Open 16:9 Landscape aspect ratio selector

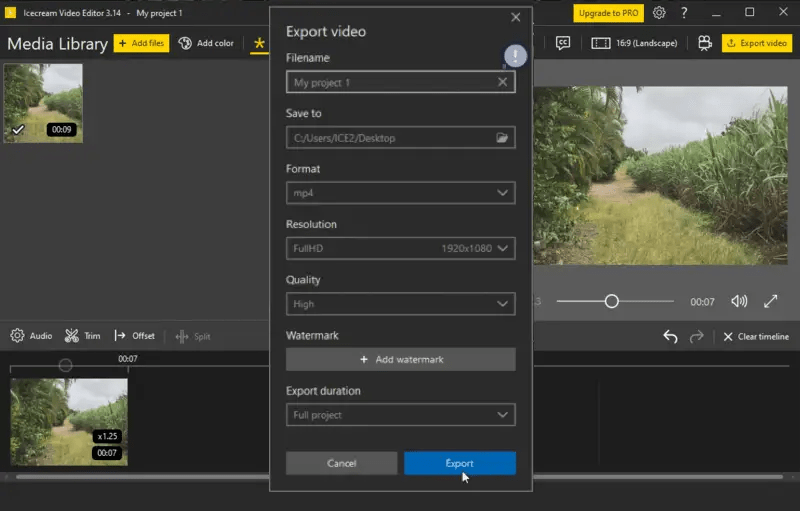click(x=634, y=43)
